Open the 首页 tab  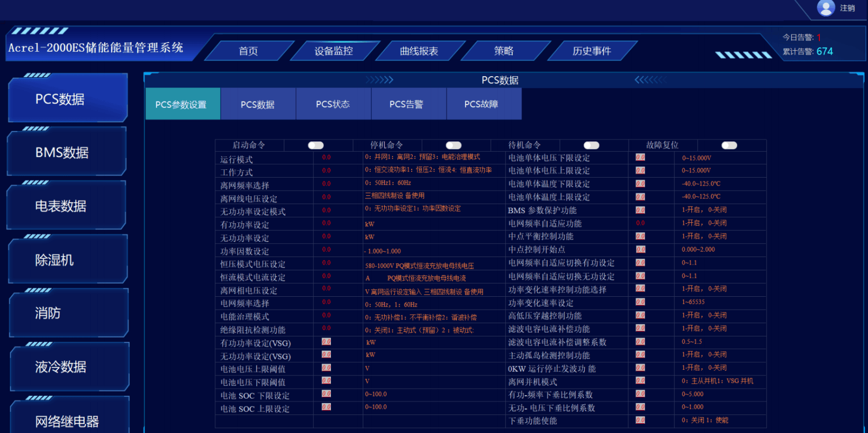point(249,51)
